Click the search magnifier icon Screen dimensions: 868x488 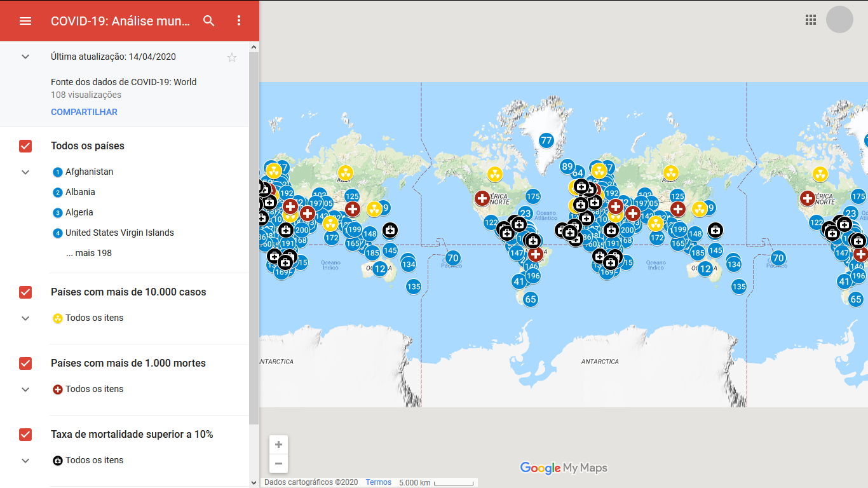(209, 21)
